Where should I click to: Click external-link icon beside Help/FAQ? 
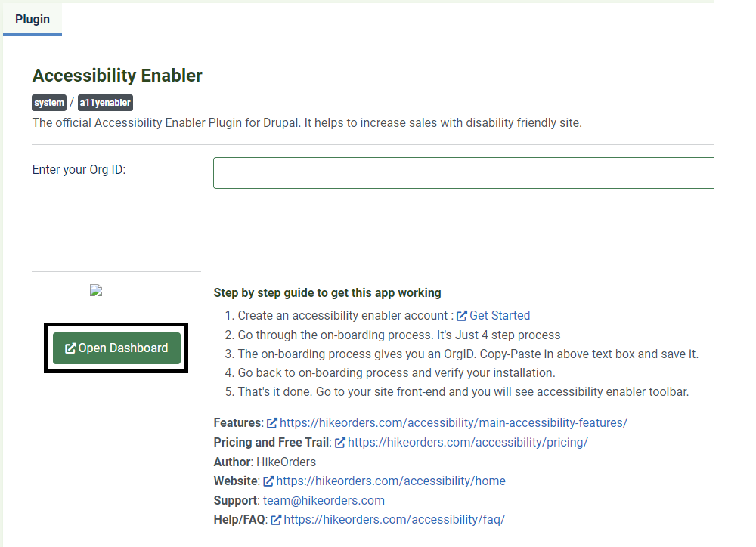coord(276,520)
